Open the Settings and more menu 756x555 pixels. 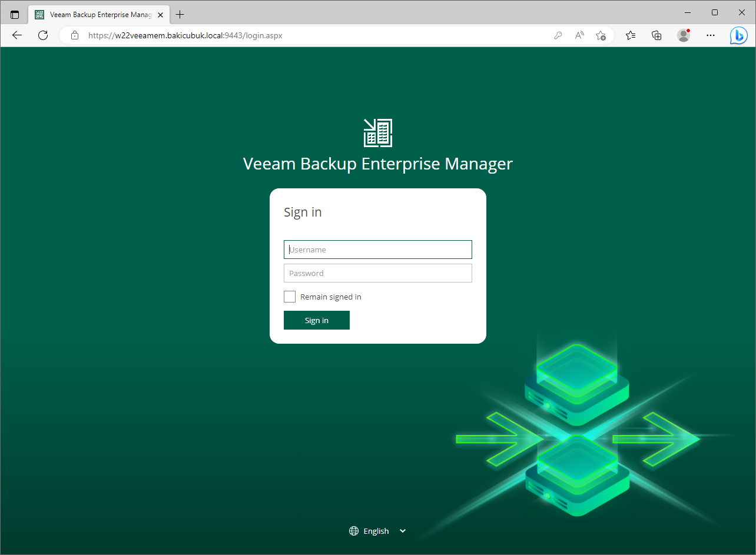point(711,35)
